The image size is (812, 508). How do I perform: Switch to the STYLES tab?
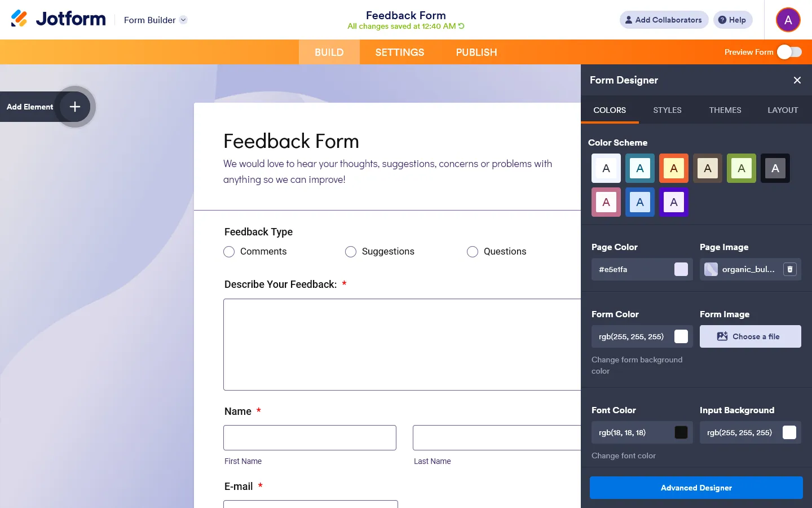coord(667,110)
